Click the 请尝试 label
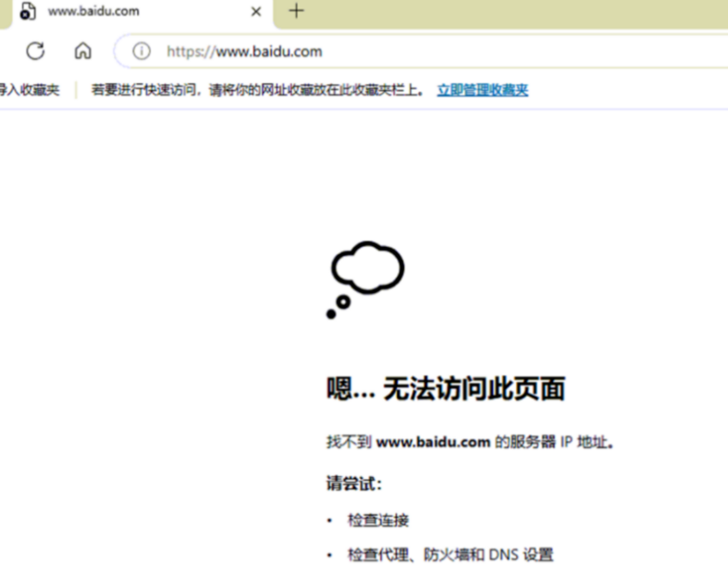728x575 pixels. (x=353, y=483)
